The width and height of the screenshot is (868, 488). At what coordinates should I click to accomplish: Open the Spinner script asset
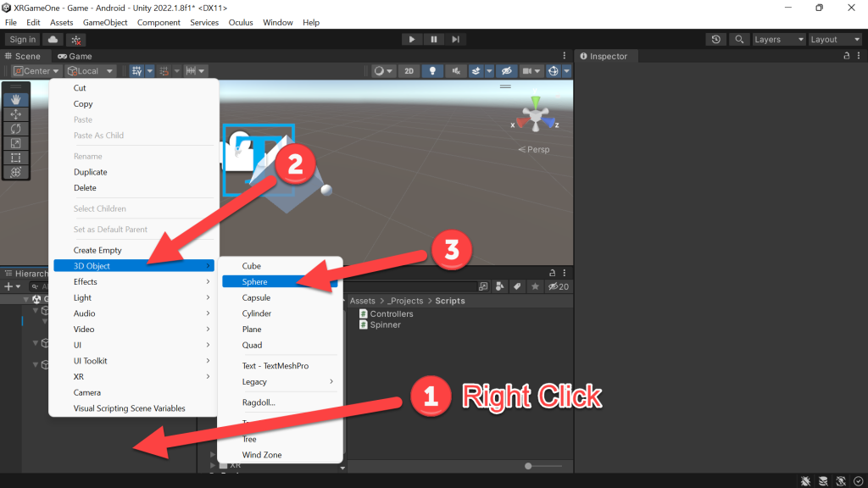pos(381,324)
